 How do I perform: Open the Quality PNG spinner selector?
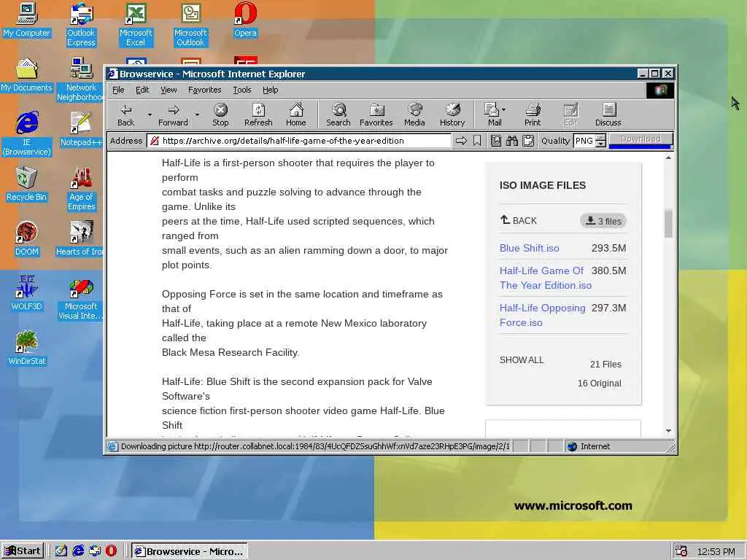601,141
